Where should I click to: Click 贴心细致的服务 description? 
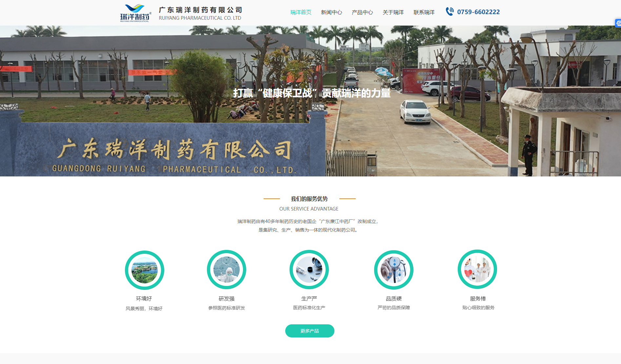478,308
